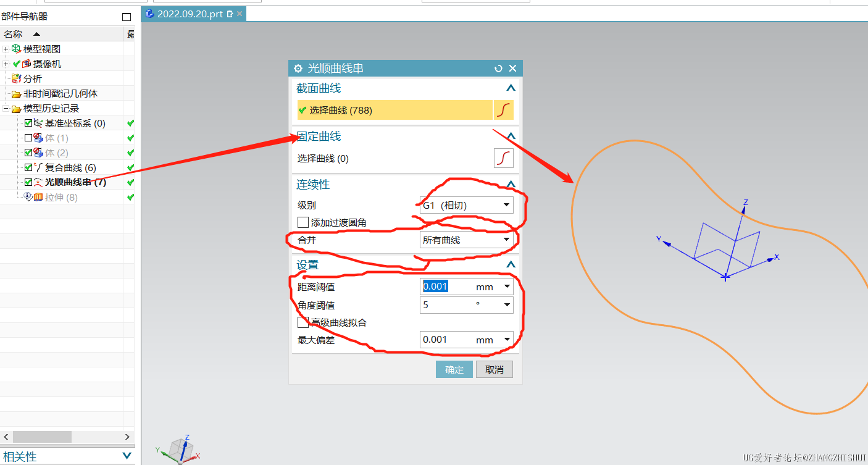Toggle the 基准坐标系 (0) checkbox
This screenshot has width=868, height=465.
point(28,123)
